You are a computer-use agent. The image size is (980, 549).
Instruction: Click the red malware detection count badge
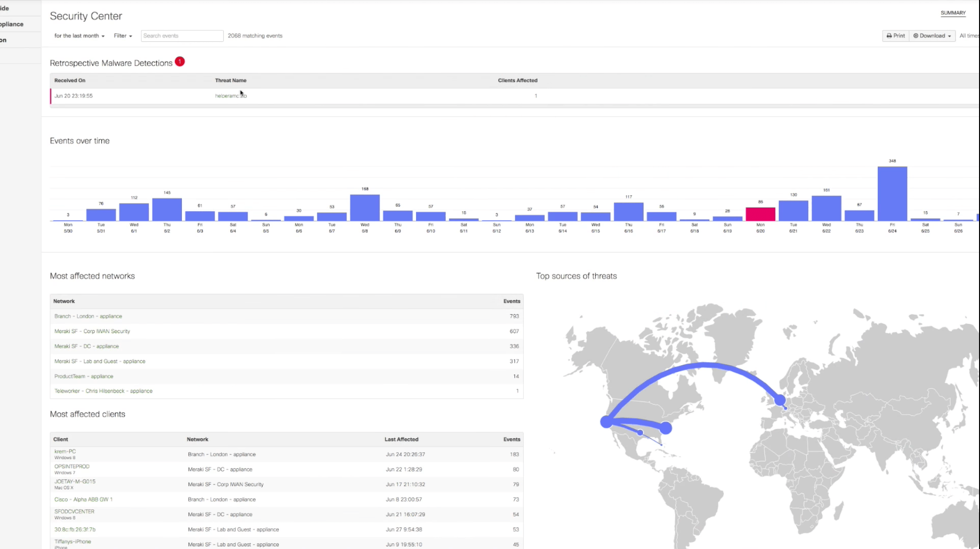[x=179, y=62]
